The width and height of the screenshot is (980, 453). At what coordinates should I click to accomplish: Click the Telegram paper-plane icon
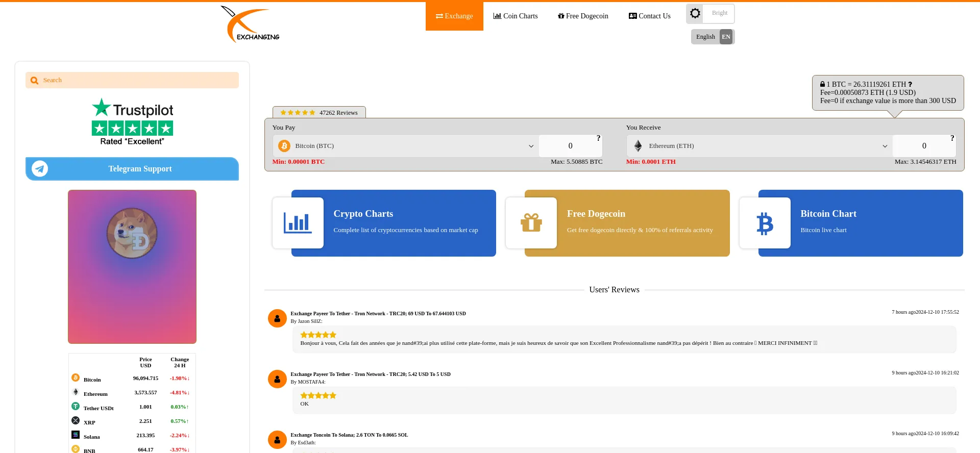click(x=40, y=169)
